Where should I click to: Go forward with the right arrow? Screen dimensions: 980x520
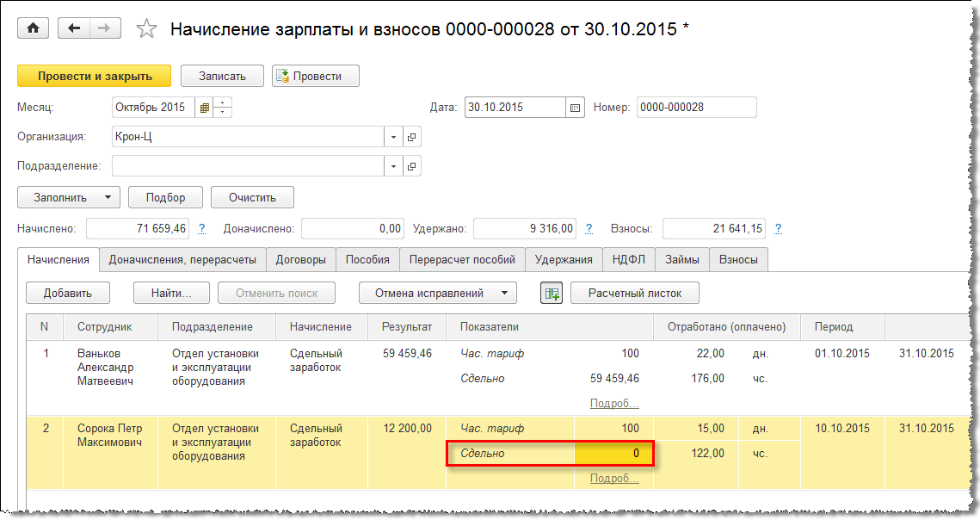point(104,28)
